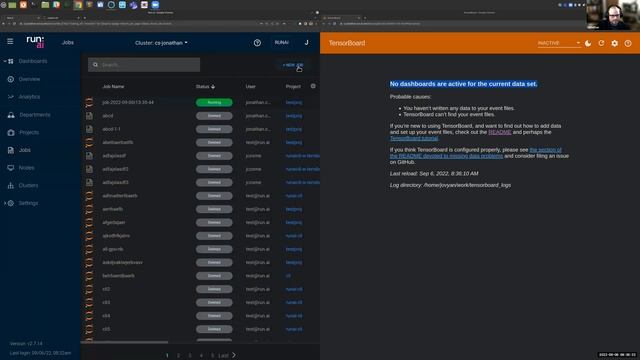640x360 pixels.
Task: Click the jobs table horizontal scrollbar
Action: pos(124,342)
